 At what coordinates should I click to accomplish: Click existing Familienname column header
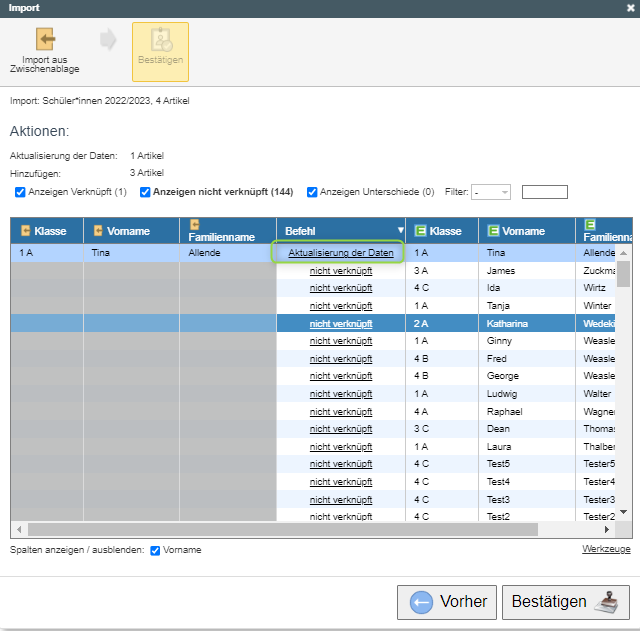604,231
